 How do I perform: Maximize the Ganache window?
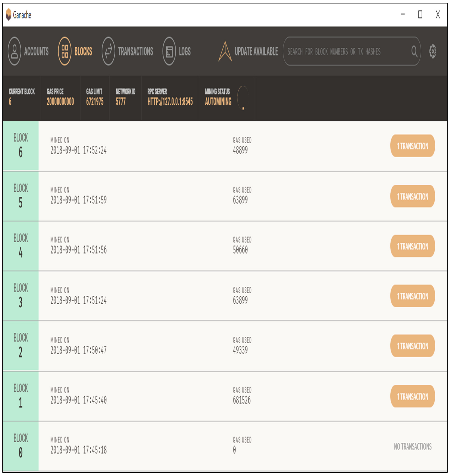point(420,14)
